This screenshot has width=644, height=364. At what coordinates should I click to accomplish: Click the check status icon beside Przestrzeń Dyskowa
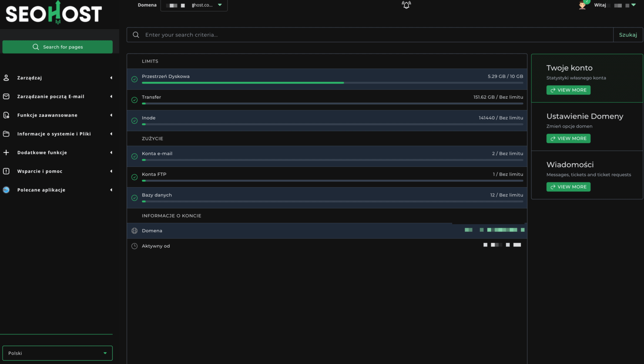pyautogui.click(x=134, y=79)
